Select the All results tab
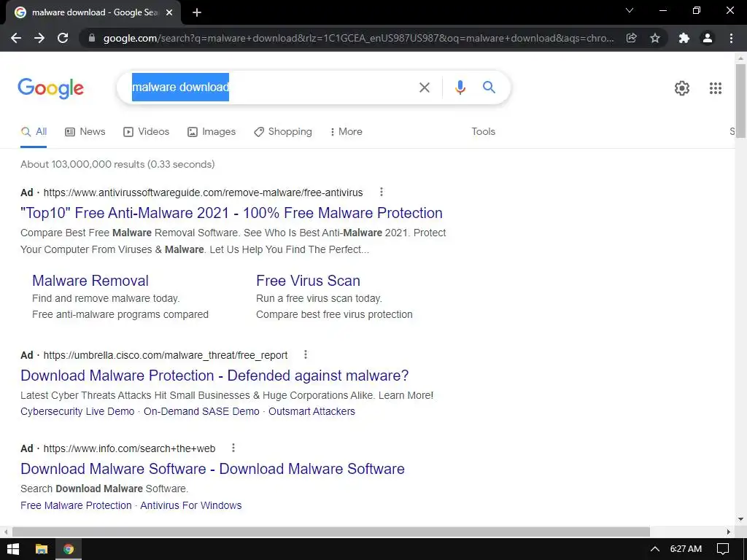This screenshot has width=747, height=560. [34, 132]
